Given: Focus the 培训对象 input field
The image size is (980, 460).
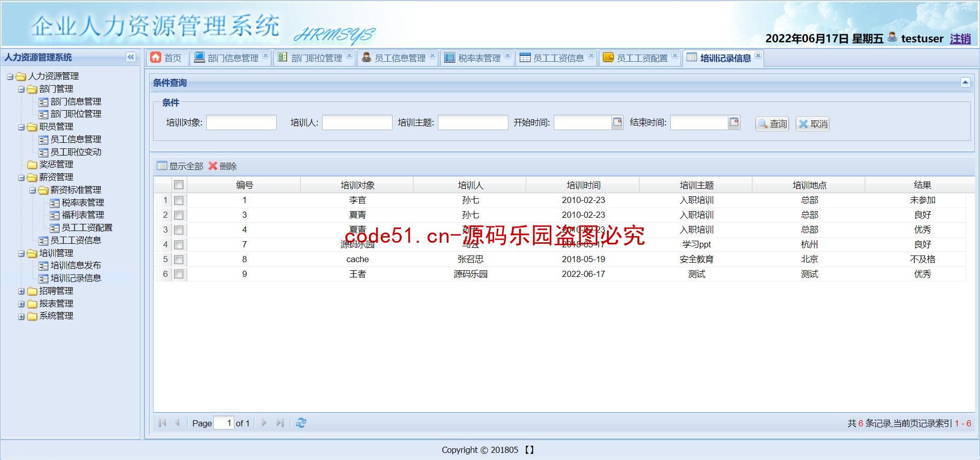Looking at the screenshot, I should point(241,122).
